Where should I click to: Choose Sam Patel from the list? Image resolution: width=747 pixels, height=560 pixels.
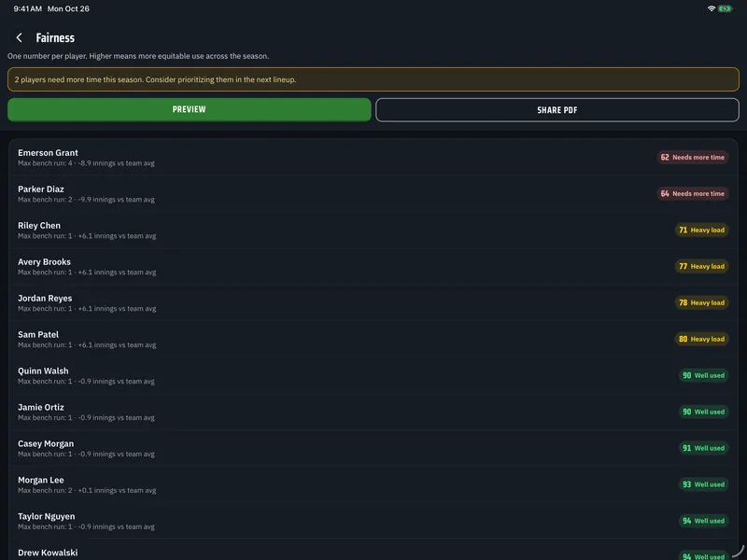coord(373,339)
